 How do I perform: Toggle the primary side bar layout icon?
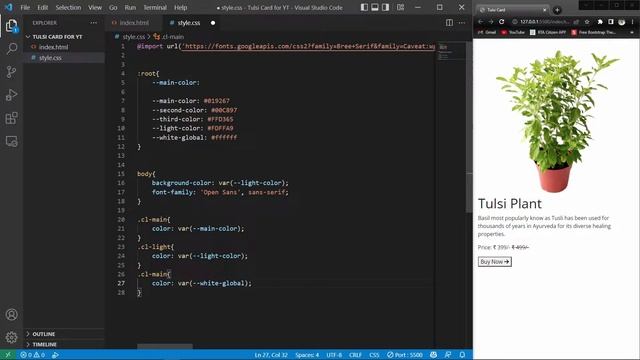[x=364, y=7]
